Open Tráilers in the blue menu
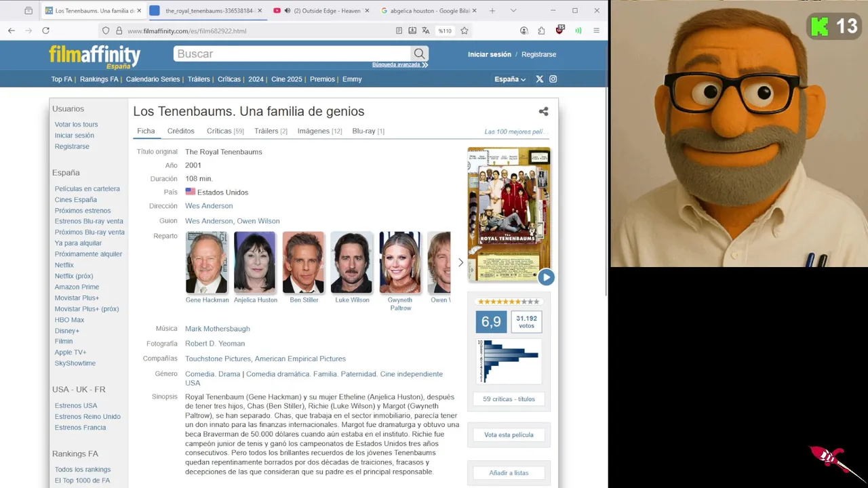Image resolution: width=868 pixels, height=488 pixels. pyautogui.click(x=199, y=79)
